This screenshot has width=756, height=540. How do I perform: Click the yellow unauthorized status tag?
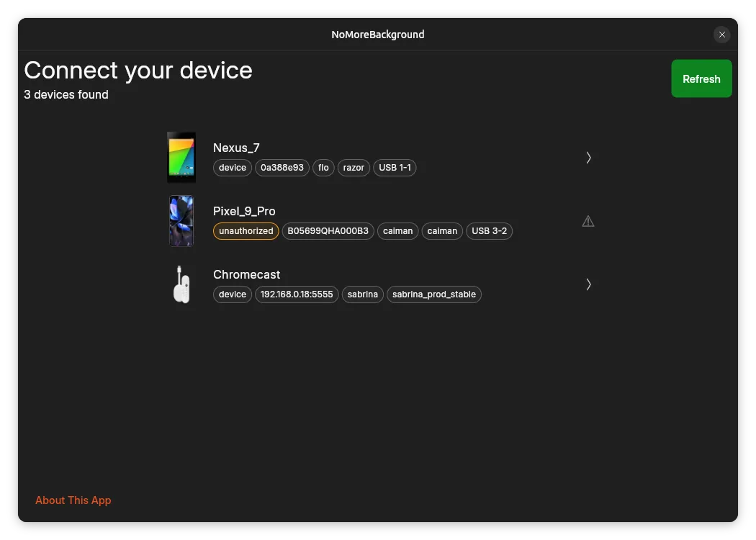coord(246,231)
